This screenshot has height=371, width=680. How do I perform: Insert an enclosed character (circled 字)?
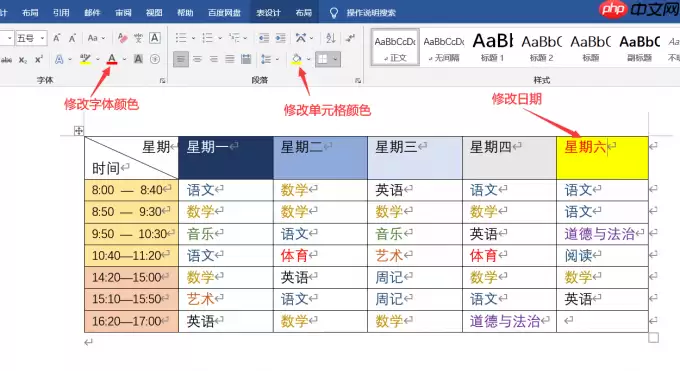coord(155,59)
